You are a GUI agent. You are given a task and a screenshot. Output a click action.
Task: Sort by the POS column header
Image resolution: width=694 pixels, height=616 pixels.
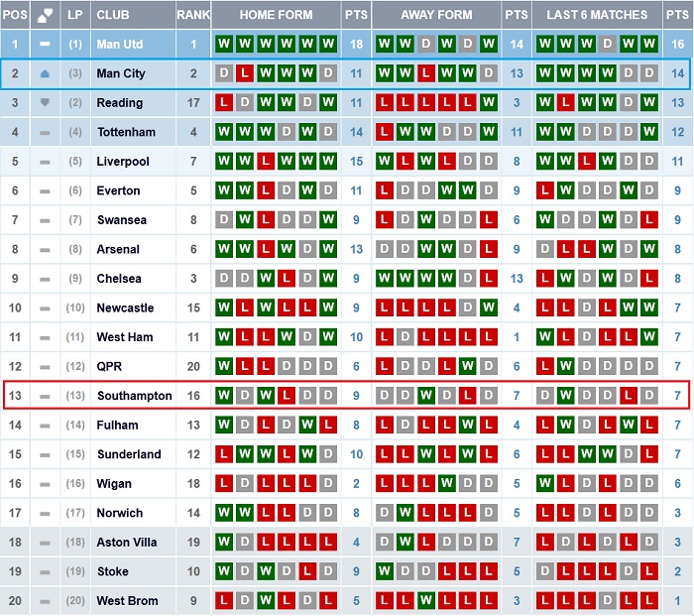click(15, 15)
